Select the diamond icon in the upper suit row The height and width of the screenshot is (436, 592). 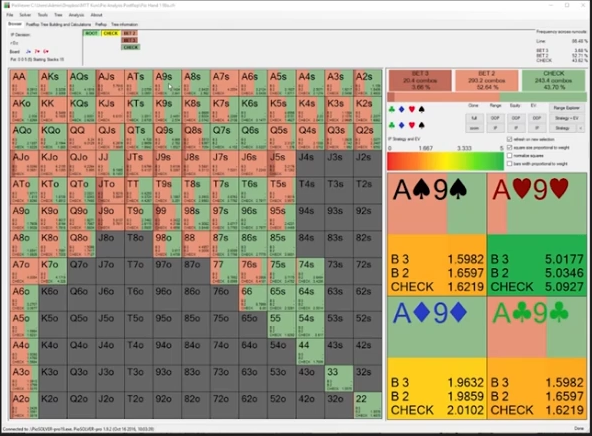click(x=402, y=109)
